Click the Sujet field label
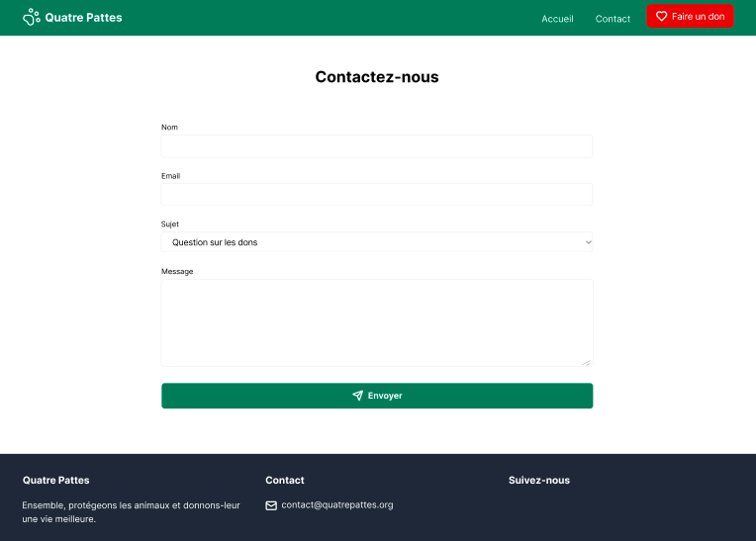Viewport: 756px width, 541px height. 170,224
